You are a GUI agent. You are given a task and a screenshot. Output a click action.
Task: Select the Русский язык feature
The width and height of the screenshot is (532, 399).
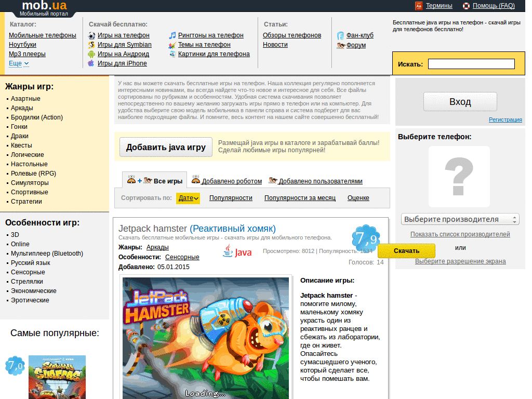click(31, 262)
